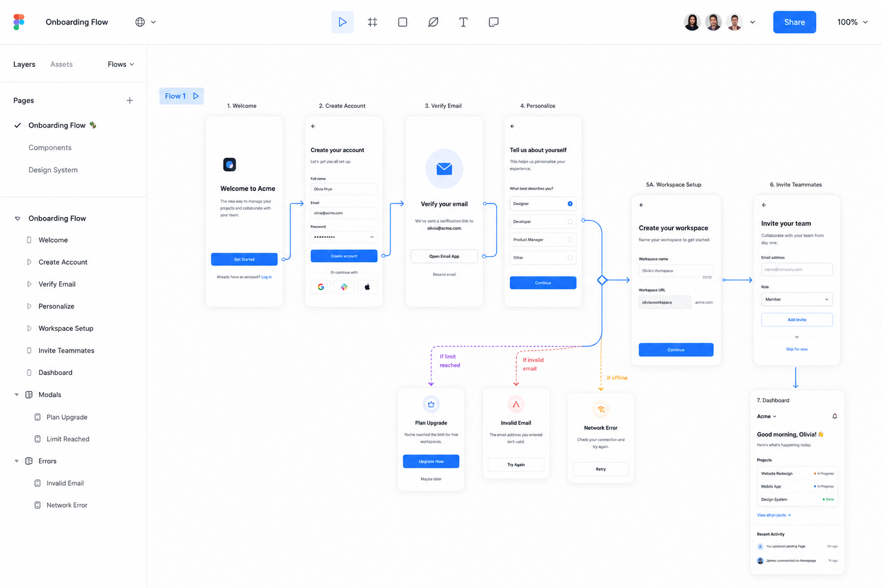Click the second collaborator avatar
The width and height of the screenshot is (882, 588).
click(713, 22)
